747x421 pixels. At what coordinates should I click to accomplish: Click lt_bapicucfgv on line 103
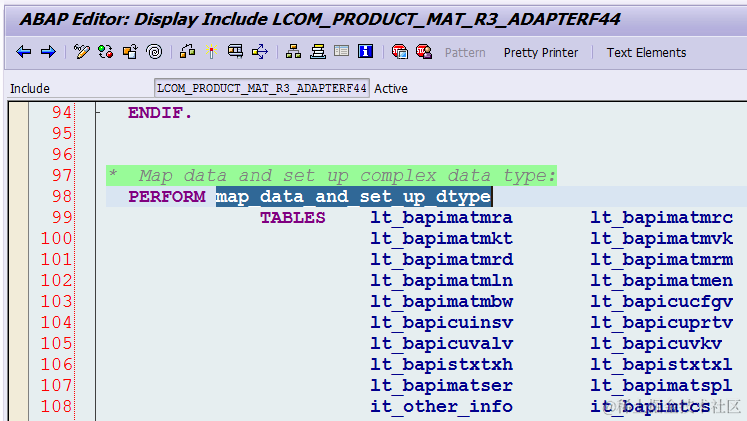[662, 301]
